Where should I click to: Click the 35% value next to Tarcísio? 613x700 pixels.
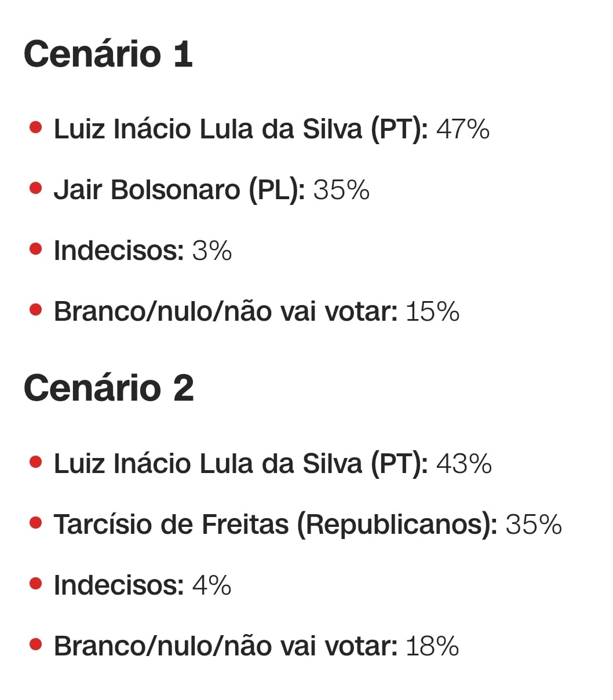(x=534, y=525)
